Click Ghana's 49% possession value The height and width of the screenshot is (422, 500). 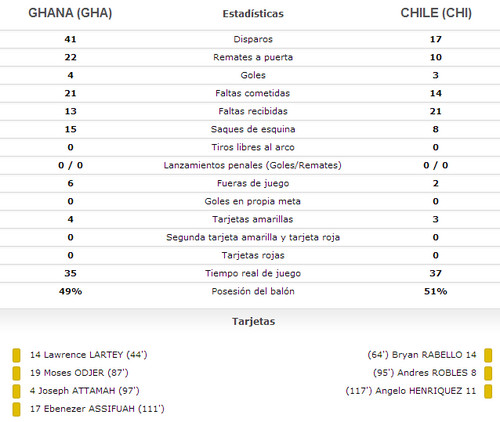click(x=70, y=291)
